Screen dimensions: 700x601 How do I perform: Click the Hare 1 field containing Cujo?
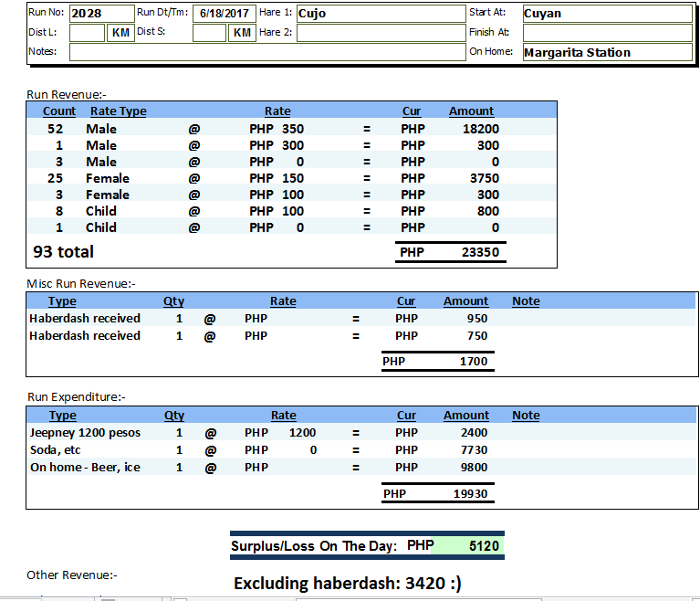pyautogui.click(x=380, y=14)
